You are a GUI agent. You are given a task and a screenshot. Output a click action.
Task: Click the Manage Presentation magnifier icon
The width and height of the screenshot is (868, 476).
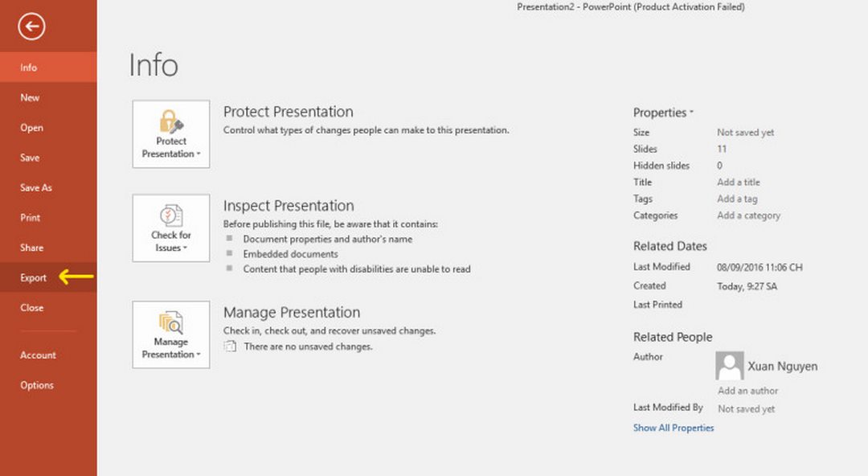[171, 322]
